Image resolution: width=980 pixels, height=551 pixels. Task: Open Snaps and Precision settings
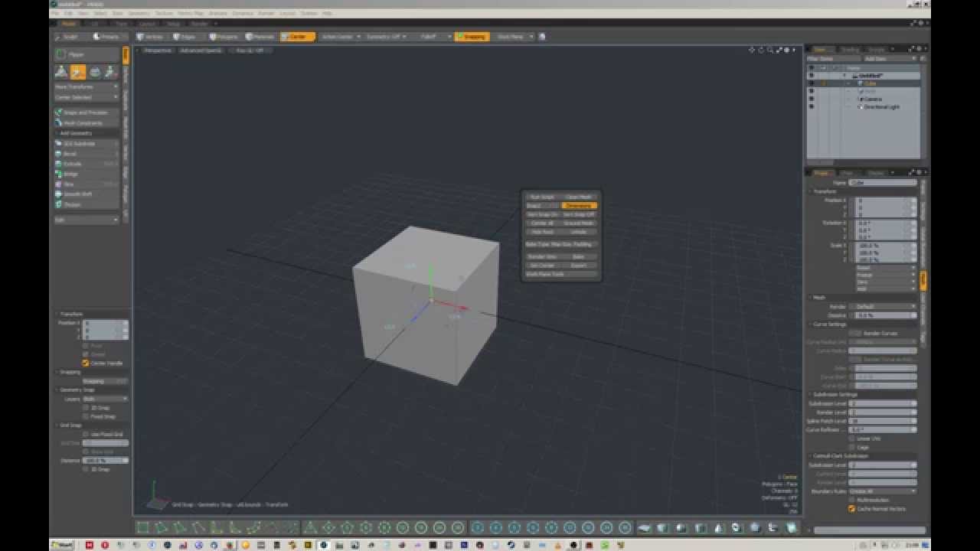(x=87, y=112)
